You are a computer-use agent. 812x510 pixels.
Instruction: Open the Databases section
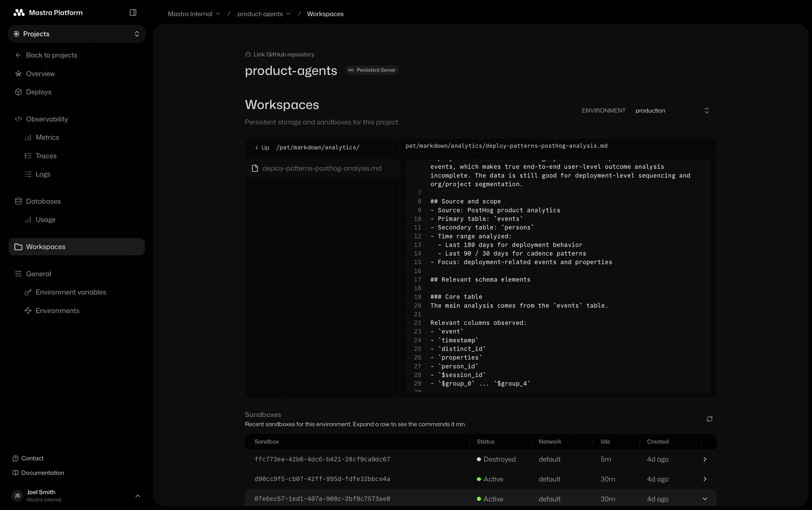(x=43, y=201)
